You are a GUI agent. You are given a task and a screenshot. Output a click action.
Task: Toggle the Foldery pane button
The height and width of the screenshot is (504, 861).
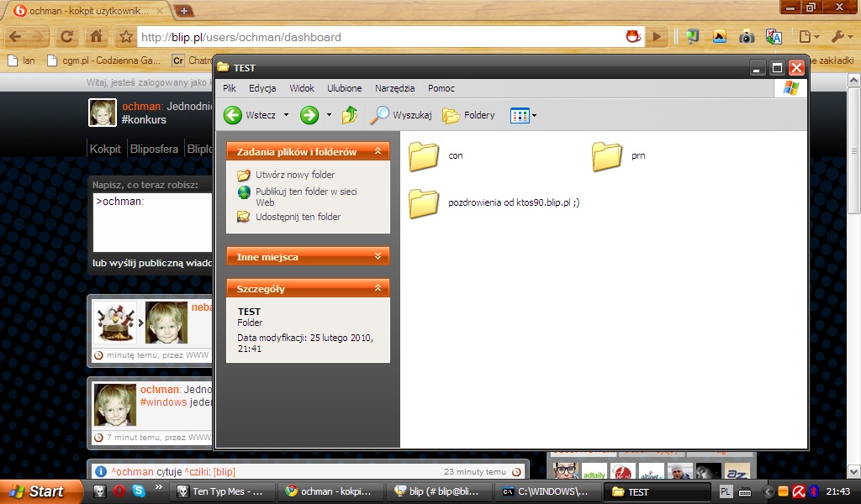click(x=469, y=115)
